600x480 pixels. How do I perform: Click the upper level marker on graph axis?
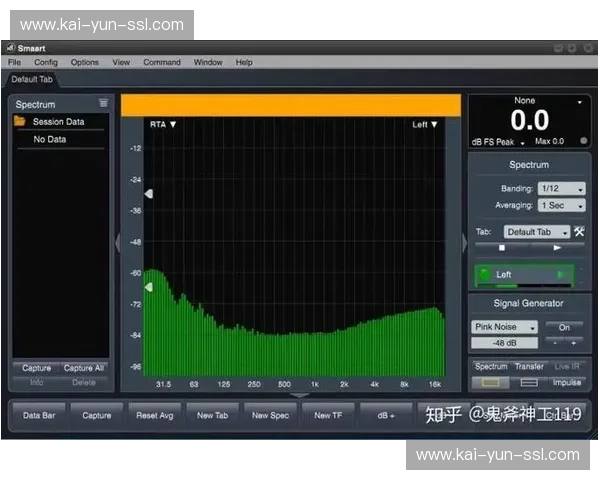(x=149, y=193)
